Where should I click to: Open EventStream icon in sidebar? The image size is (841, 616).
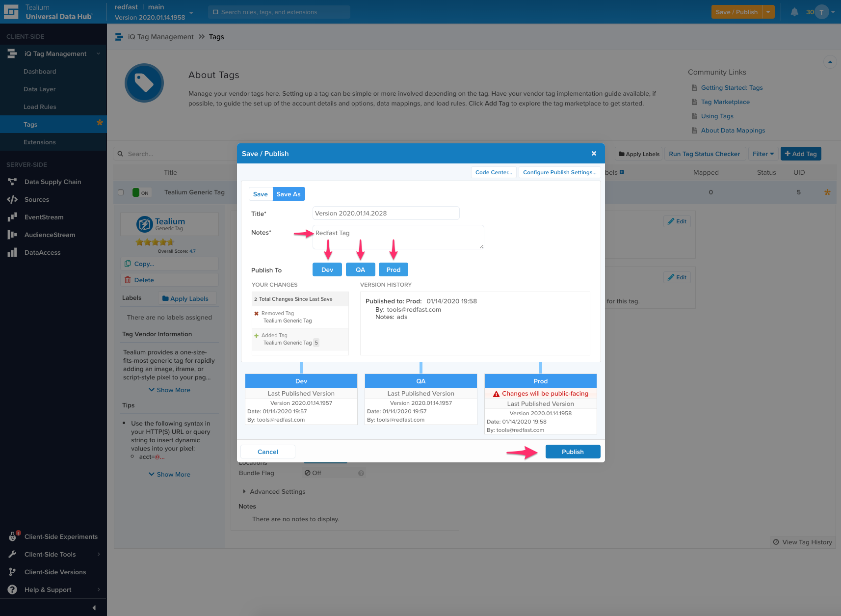[x=12, y=217]
